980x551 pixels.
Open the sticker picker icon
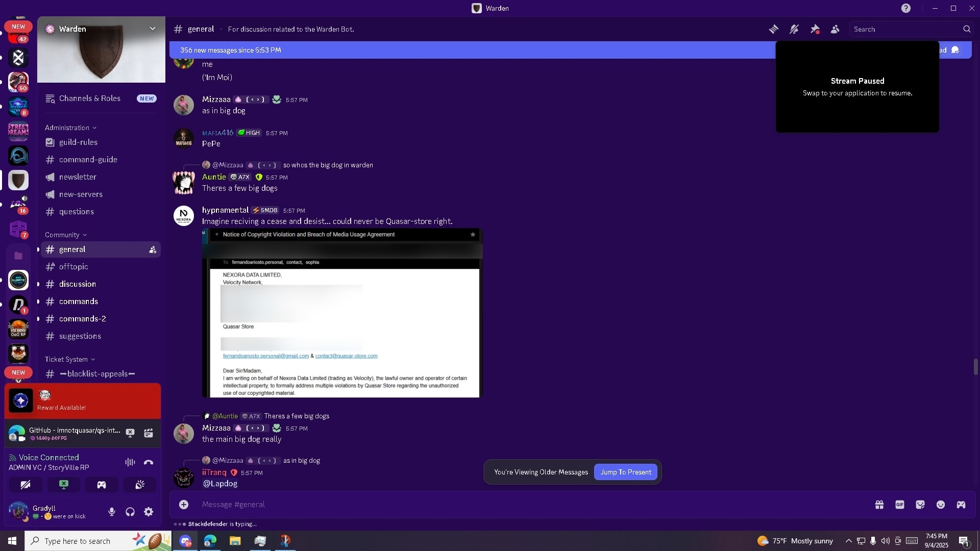[x=920, y=505]
